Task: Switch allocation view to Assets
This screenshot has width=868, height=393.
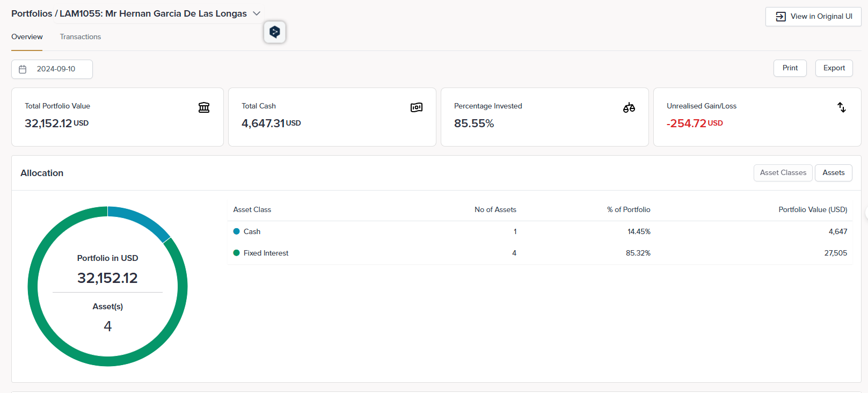Action: pos(833,173)
